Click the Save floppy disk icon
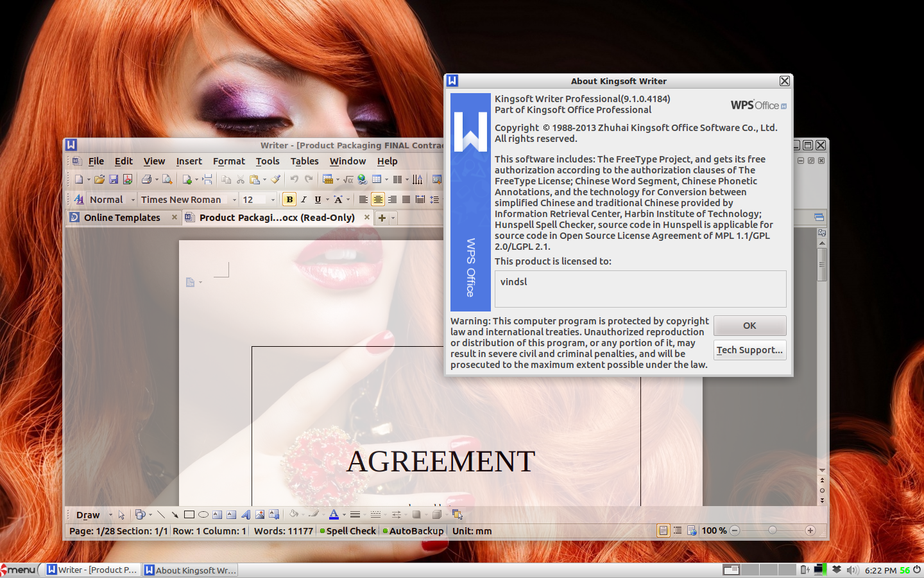 coord(114,180)
